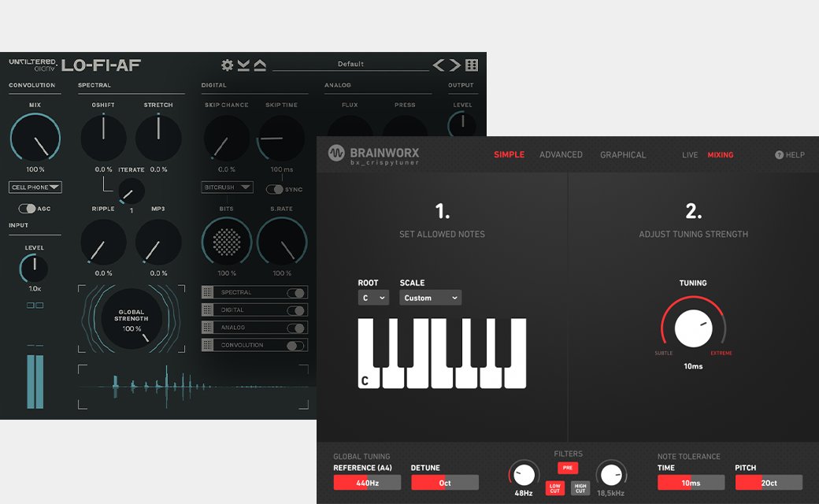Toggle the Analog section switch
819x504 pixels.
coord(295,328)
